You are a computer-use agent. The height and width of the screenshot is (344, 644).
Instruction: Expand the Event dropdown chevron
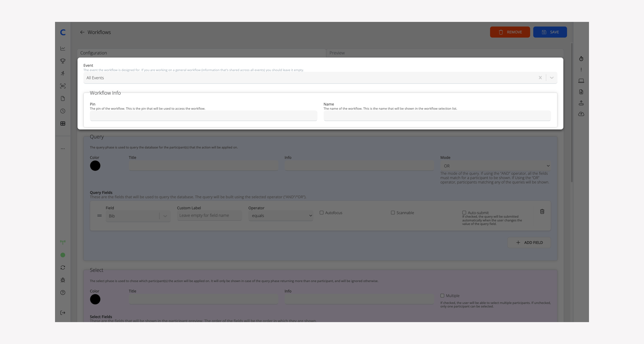(552, 78)
